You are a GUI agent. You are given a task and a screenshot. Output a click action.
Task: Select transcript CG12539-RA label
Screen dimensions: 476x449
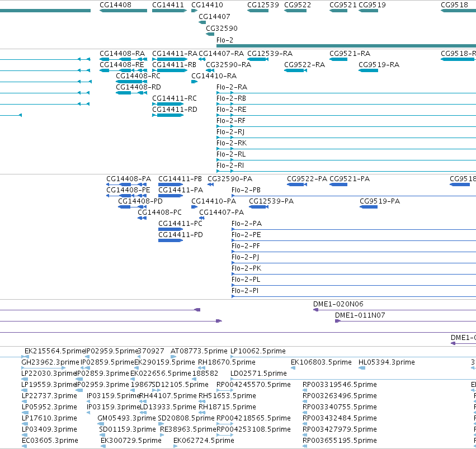point(270,53)
